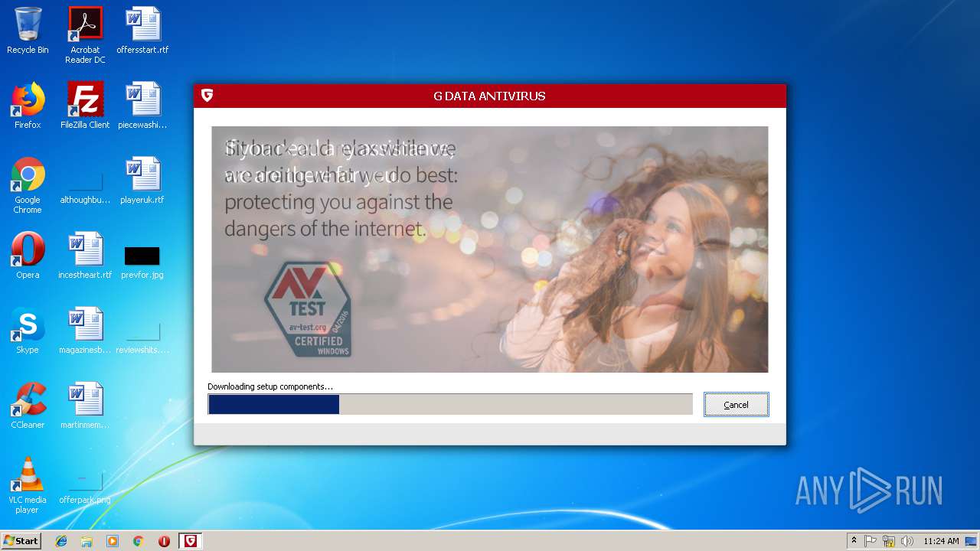This screenshot has width=980, height=551.
Task: Select the playeruk.rtf document icon
Action: coord(142,181)
